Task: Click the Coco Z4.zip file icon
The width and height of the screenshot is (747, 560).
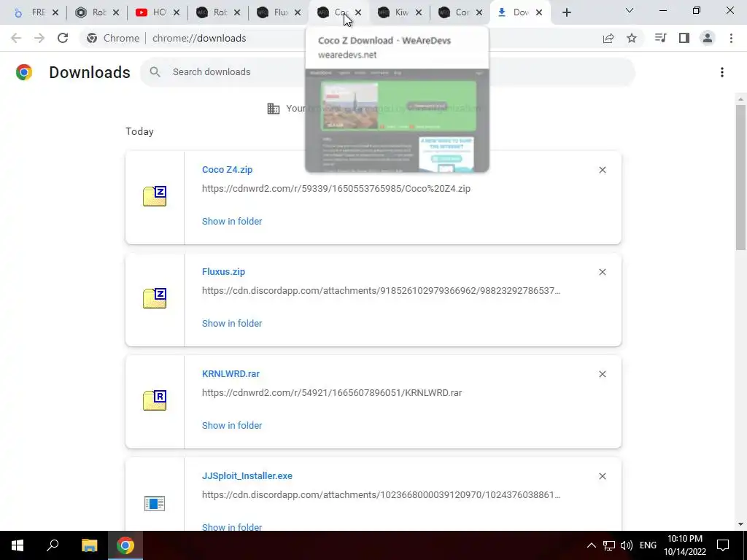Action: (155, 196)
